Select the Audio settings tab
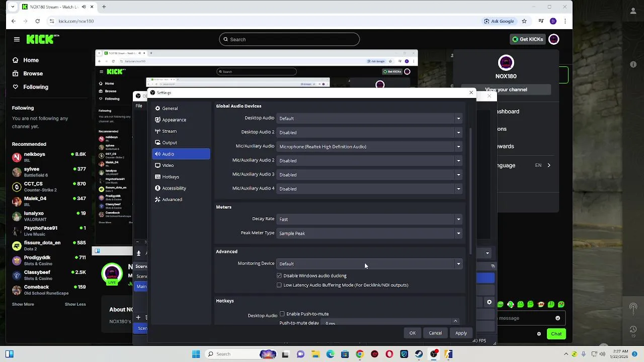 pos(181,154)
